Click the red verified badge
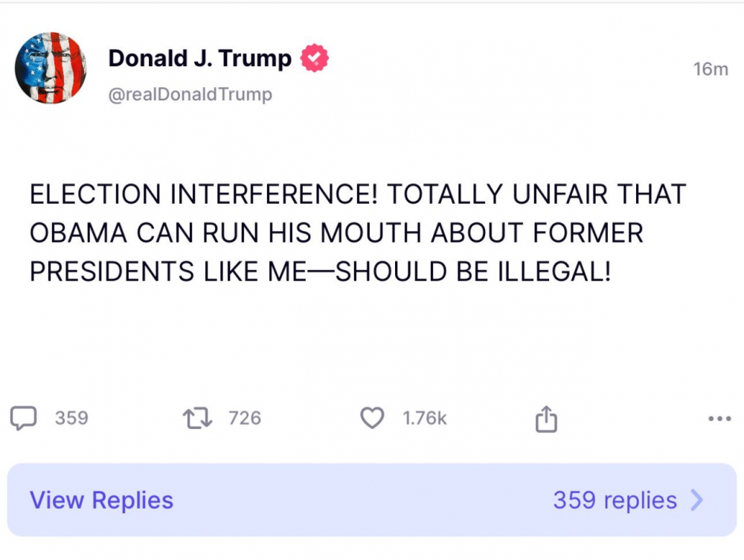The height and width of the screenshot is (560, 744). [x=315, y=58]
